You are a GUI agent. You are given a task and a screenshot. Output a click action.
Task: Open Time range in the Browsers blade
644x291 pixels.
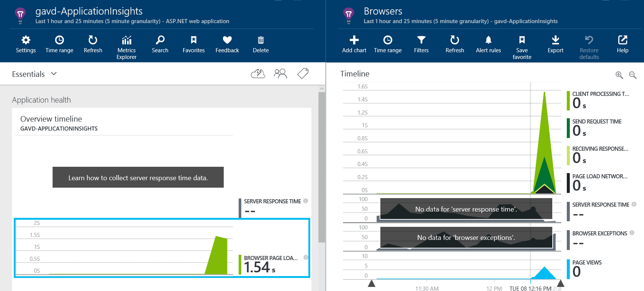pos(388,44)
